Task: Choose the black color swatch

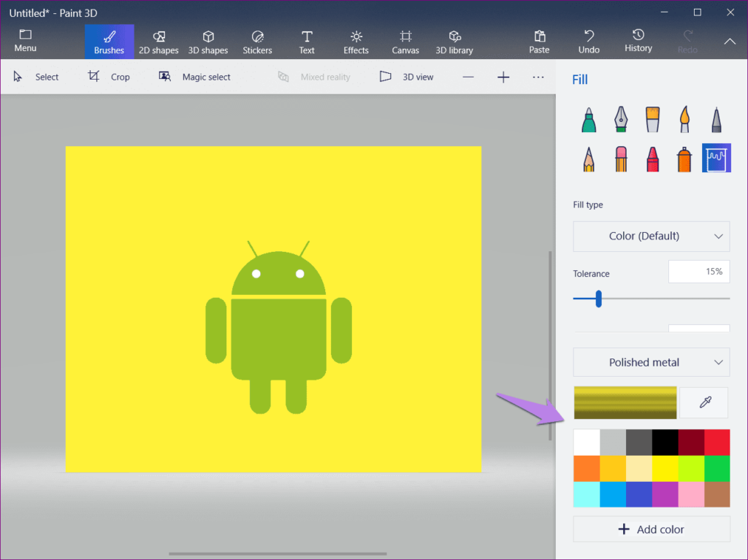Action: click(665, 442)
